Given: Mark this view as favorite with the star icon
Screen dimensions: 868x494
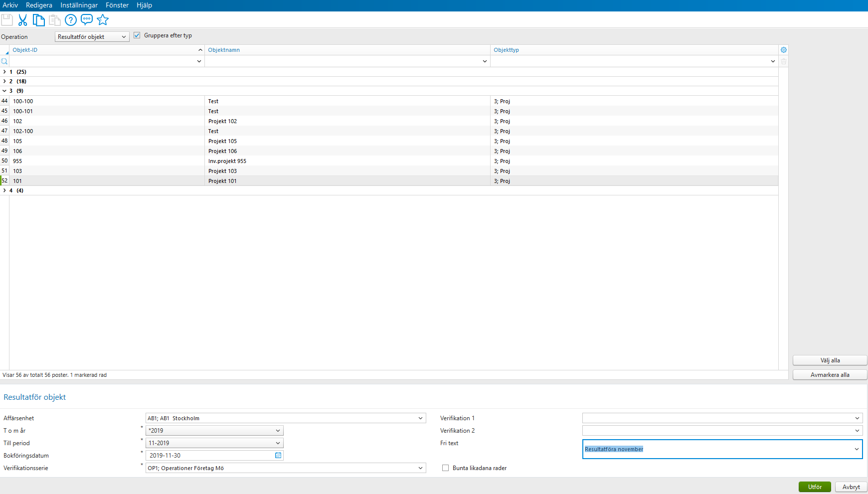Looking at the screenshot, I should (103, 20).
